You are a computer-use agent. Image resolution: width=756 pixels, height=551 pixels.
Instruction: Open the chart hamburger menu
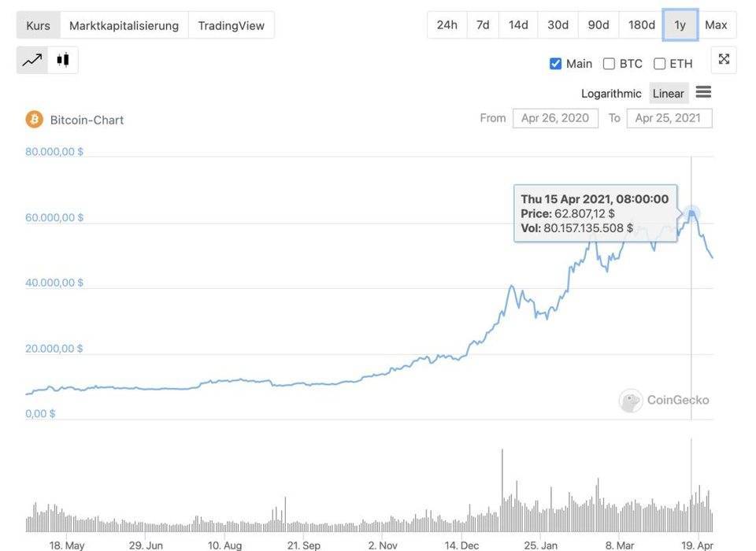tap(703, 92)
